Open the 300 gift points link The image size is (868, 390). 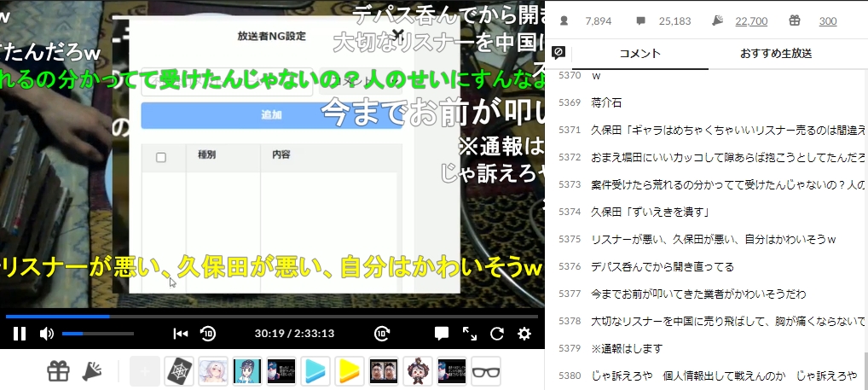pyautogui.click(x=827, y=21)
